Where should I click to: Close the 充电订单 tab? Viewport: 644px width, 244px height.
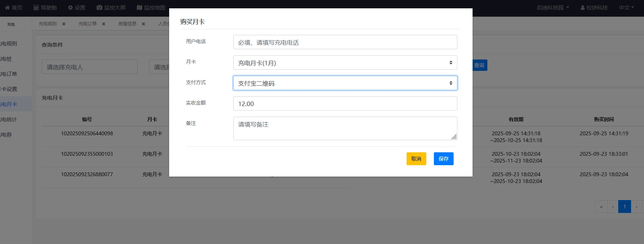point(104,24)
